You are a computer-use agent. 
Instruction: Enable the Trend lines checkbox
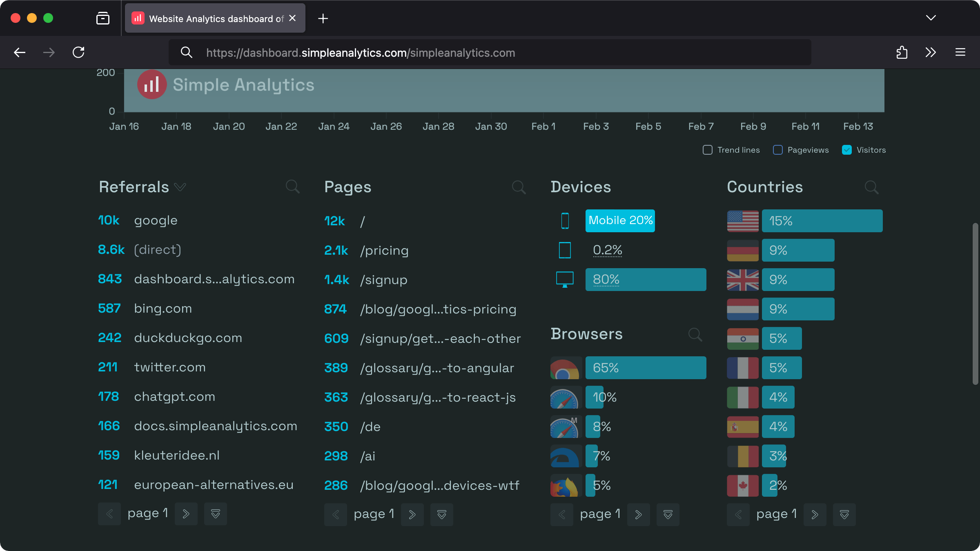(707, 150)
